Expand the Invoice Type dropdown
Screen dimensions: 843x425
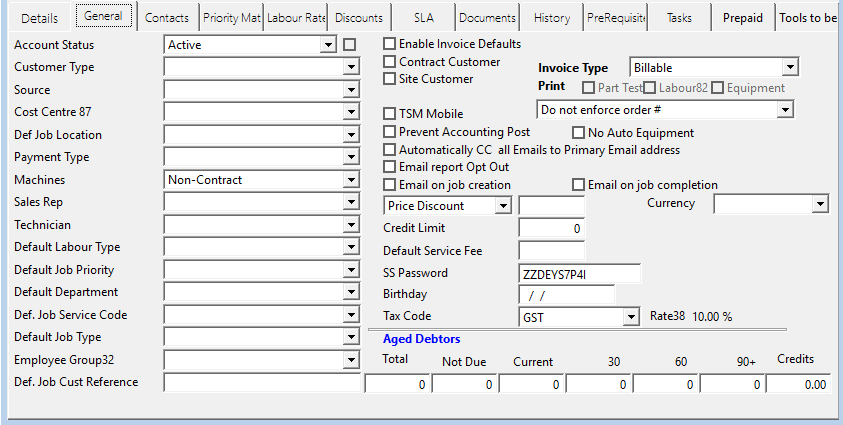[789, 68]
